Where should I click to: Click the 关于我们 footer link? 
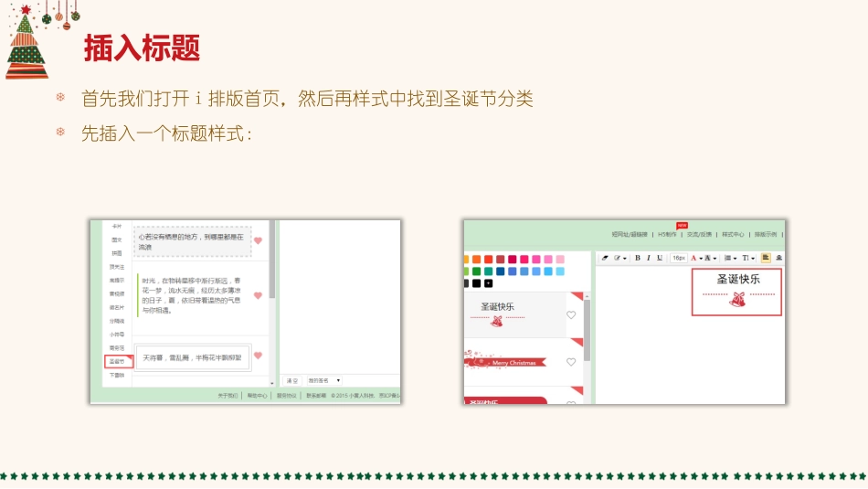(228, 396)
